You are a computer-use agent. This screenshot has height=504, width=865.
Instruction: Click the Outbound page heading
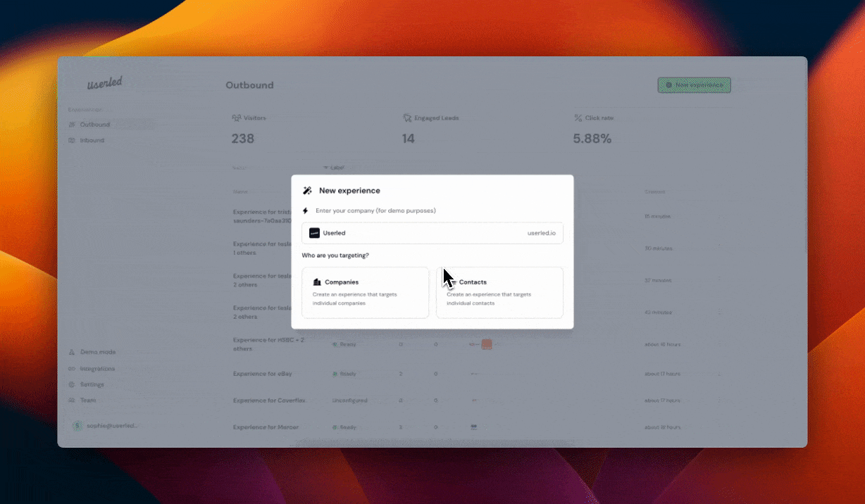coord(249,85)
